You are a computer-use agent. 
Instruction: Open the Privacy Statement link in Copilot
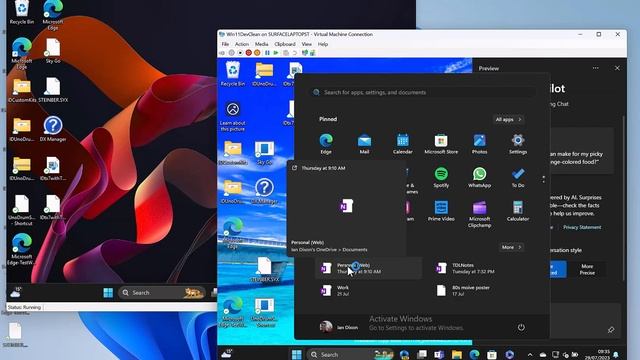pos(582,227)
